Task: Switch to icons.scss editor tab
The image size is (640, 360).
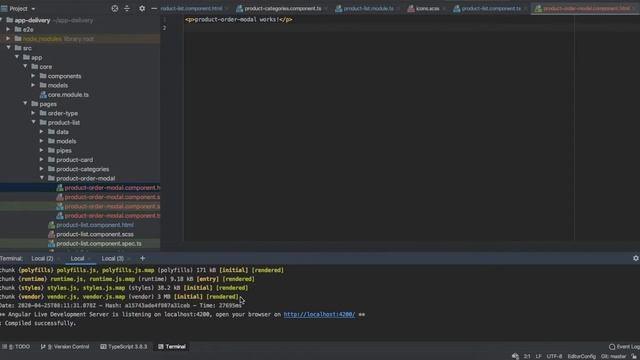Action: pyautogui.click(x=427, y=9)
